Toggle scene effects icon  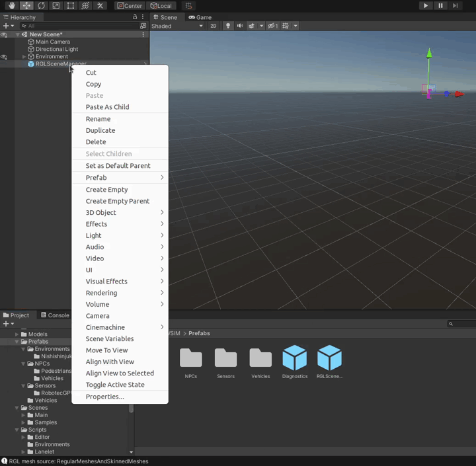click(251, 26)
